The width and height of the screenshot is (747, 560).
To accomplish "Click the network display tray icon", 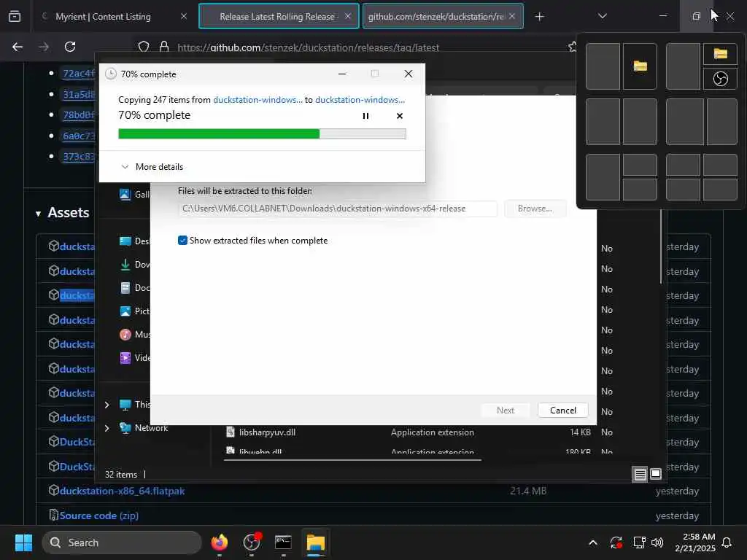I will tap(639, 542).
